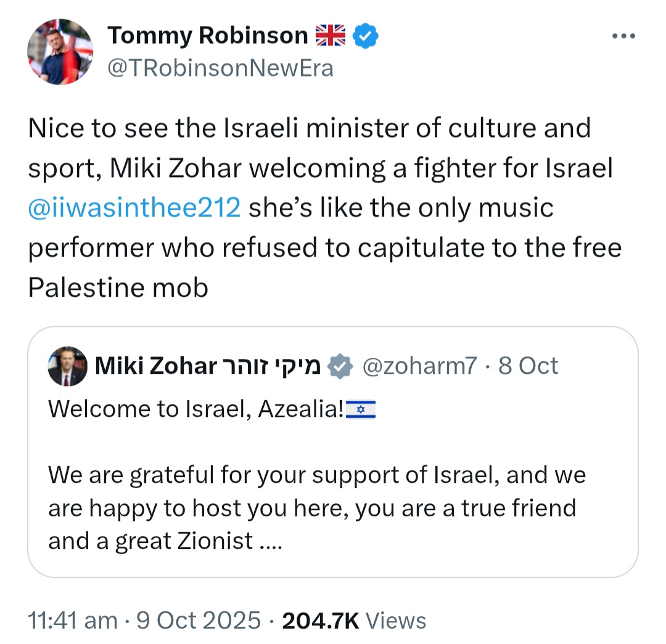Click the Israel flag emoji

pyautogui.click(x=361, y=410)
